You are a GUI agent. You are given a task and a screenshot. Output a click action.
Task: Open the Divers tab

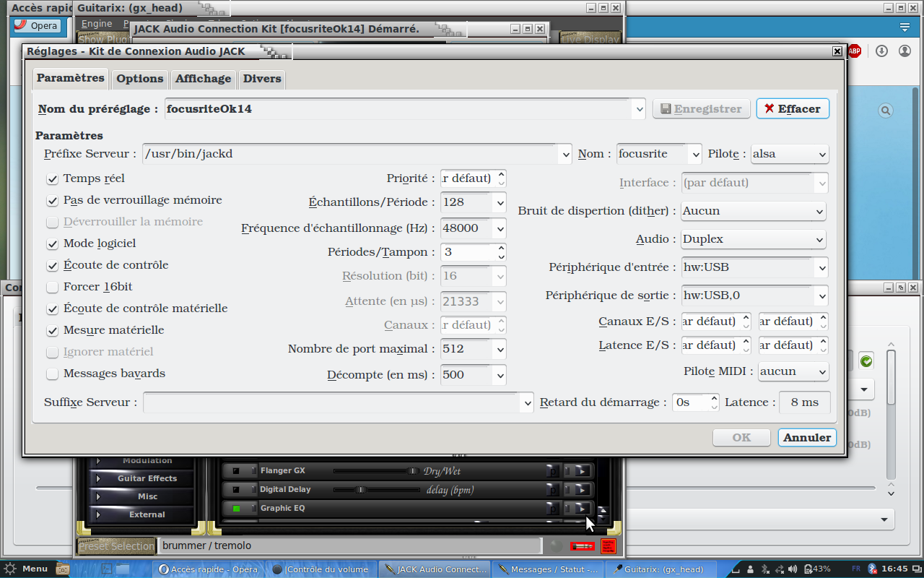point(262,79)
